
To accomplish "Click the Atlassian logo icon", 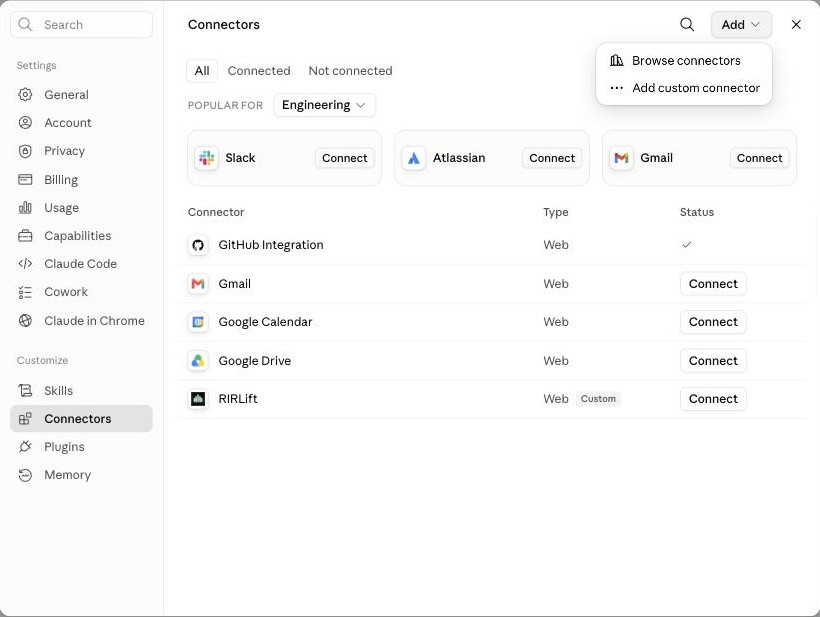I will click(414, 158).
